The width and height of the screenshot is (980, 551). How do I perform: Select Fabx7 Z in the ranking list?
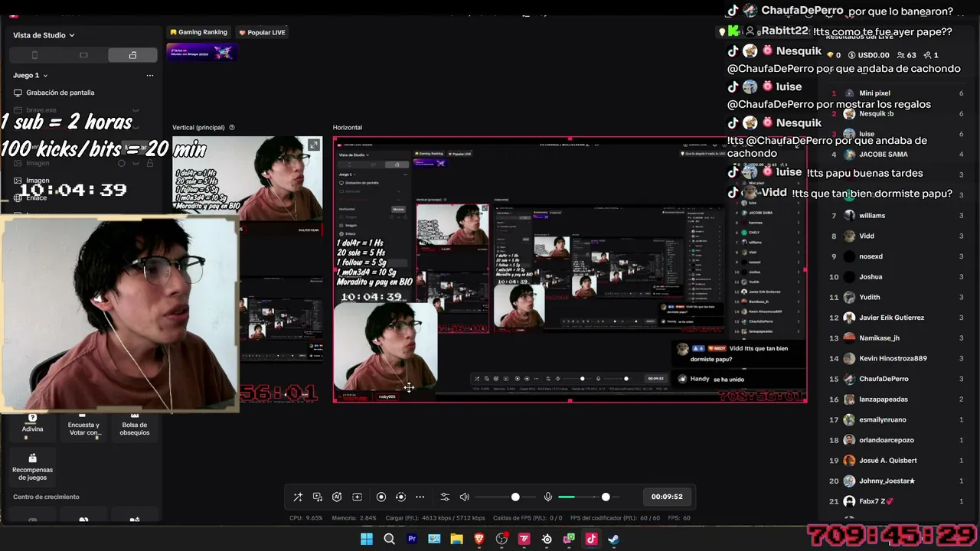pos(897,501)
